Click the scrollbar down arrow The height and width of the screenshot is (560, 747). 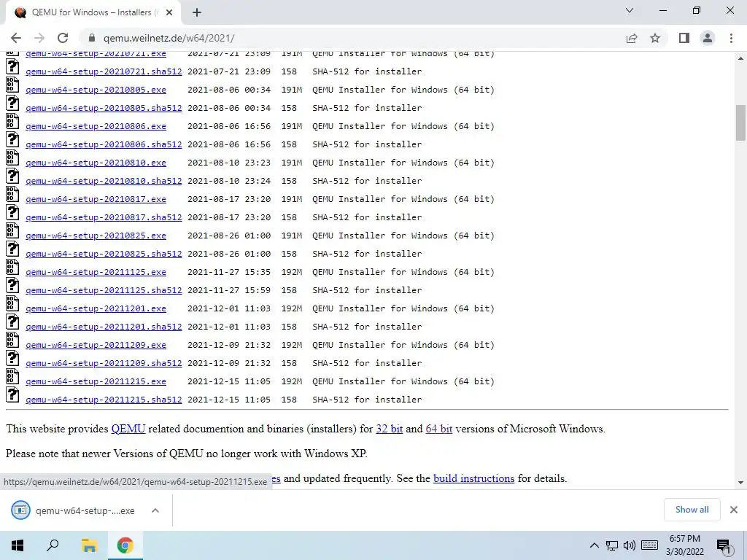click(740, 483)
